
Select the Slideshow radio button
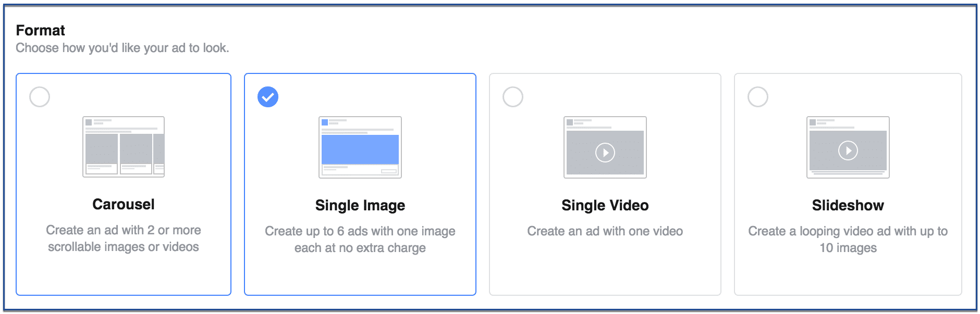point(758,97)
